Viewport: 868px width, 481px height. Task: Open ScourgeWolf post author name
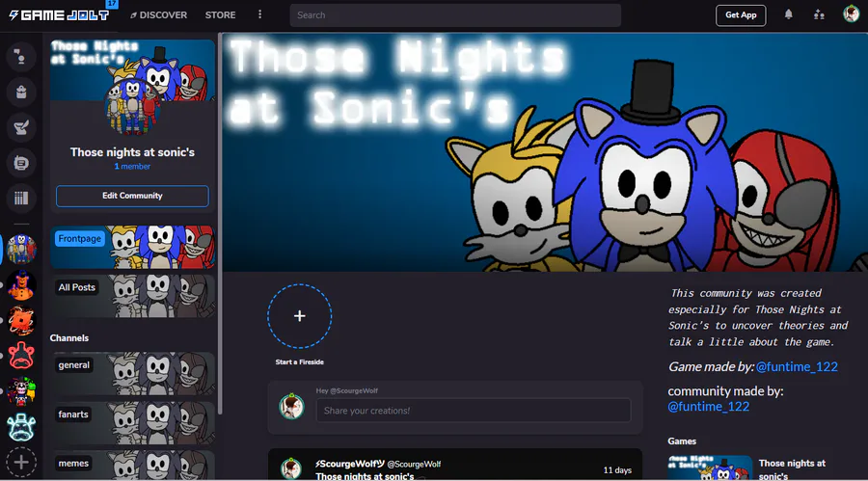tap(350, 464)
